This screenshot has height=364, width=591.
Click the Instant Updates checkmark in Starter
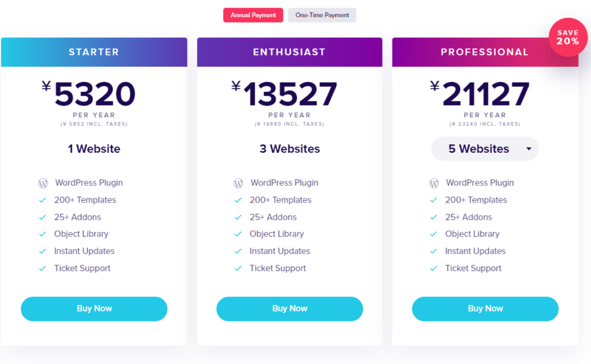click(x=43, y=252)
